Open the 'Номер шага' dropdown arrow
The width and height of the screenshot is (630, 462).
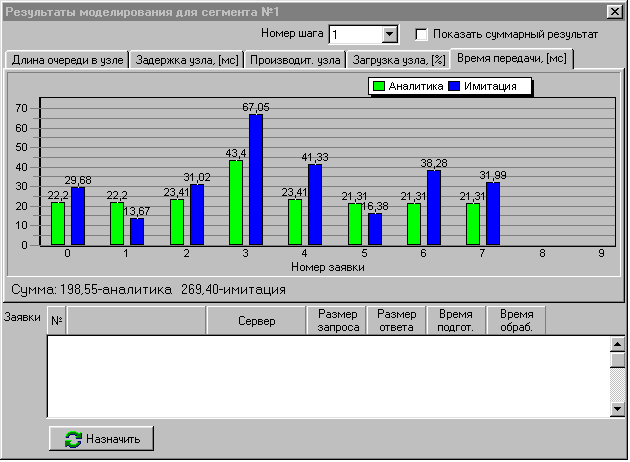click(x=389, y=34)
